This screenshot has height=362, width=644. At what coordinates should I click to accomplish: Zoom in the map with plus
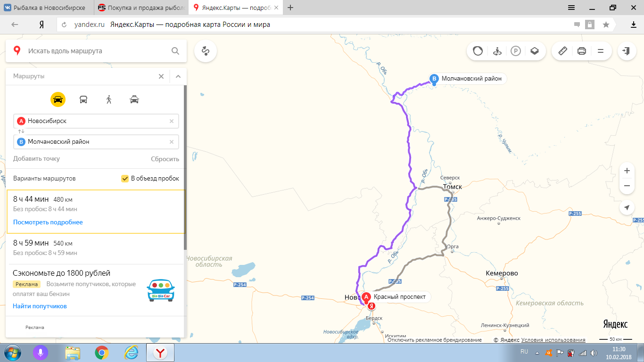[x=627, y=171]
